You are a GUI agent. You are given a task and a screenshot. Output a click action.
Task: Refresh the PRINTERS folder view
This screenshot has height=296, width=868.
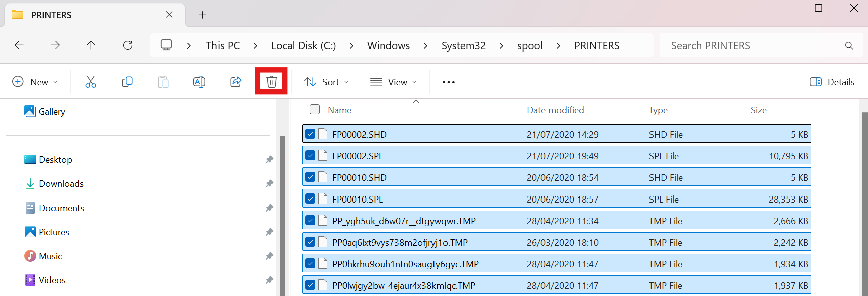pos(128,45)
